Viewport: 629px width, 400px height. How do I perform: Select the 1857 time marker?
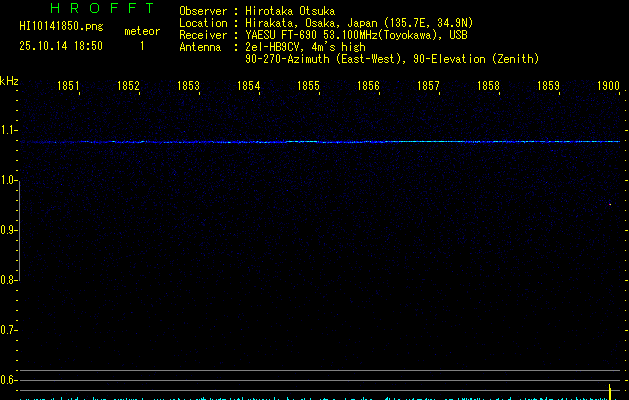coord(428,87)
